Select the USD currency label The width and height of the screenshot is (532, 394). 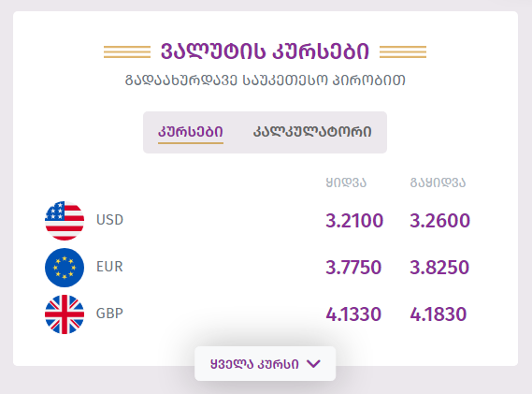coord(109,220)
